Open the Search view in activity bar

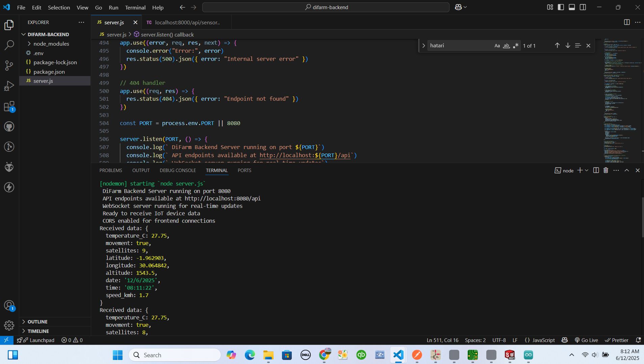click(9, 45)
